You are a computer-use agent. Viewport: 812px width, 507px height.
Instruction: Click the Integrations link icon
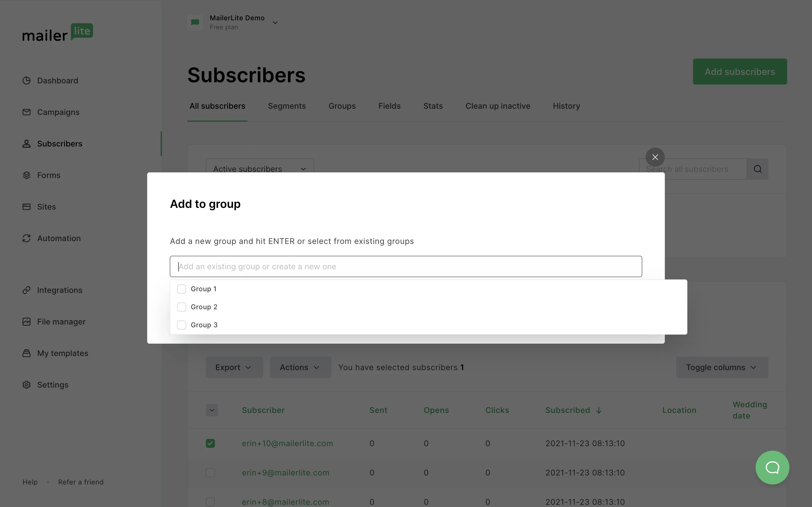(27, 290)
